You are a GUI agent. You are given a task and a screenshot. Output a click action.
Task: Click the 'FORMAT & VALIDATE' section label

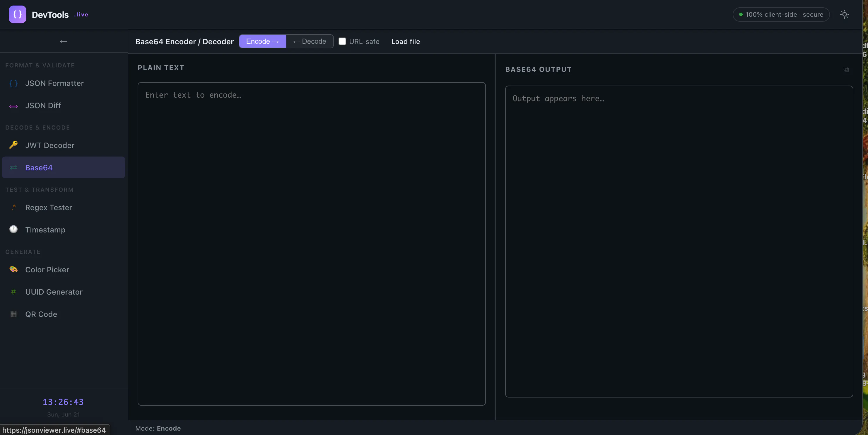pos(40,65)
